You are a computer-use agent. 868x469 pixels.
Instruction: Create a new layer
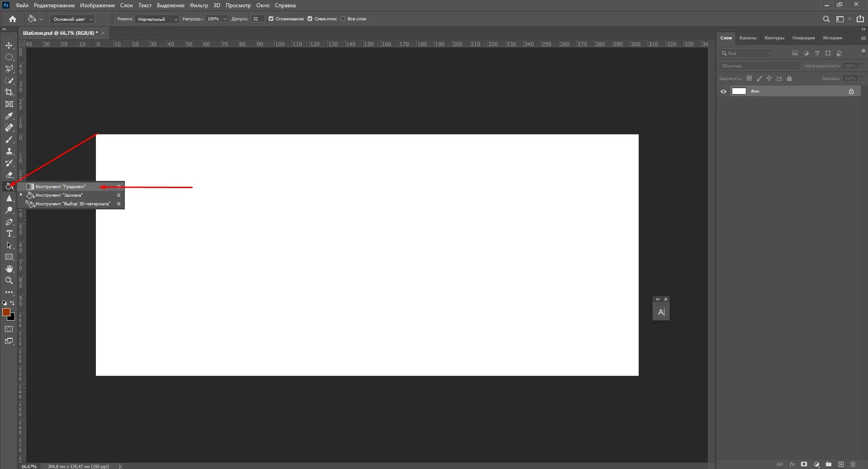(841, 464)
